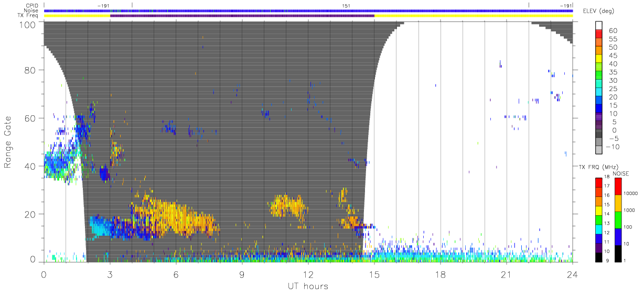Select the green swatch in NOISE colorbar
Viewport: 644px width, 297px height.
(x=618, y=219)
